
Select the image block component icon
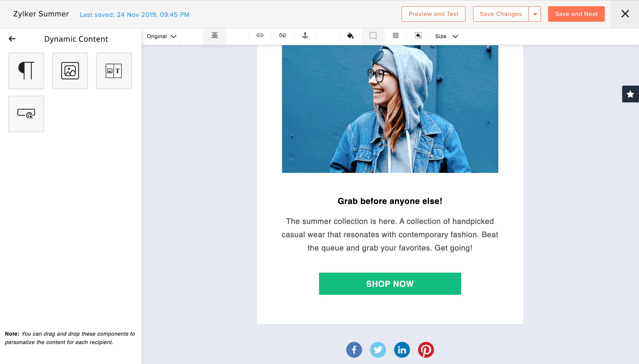coord(70,70)
